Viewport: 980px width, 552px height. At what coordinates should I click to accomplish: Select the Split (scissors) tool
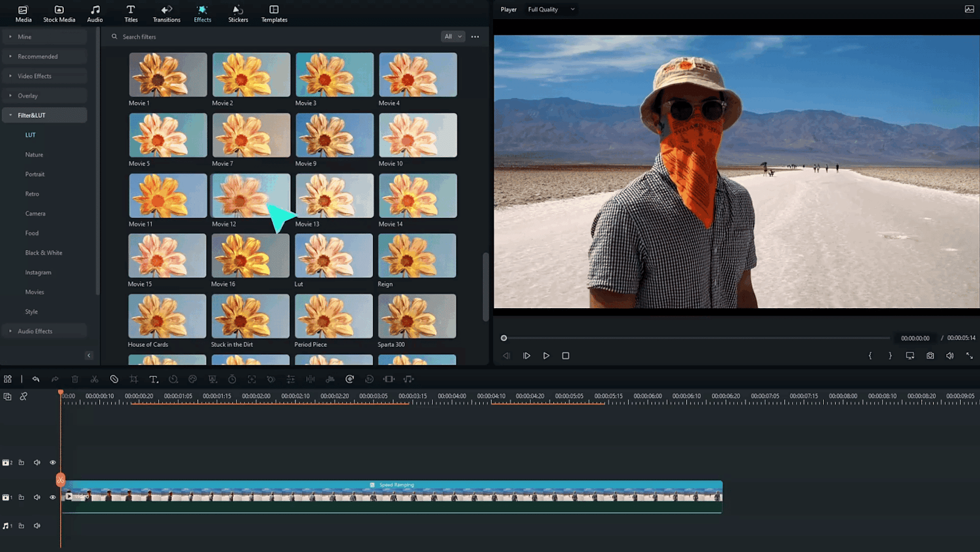pyautogui.click(x=95, y=379)
